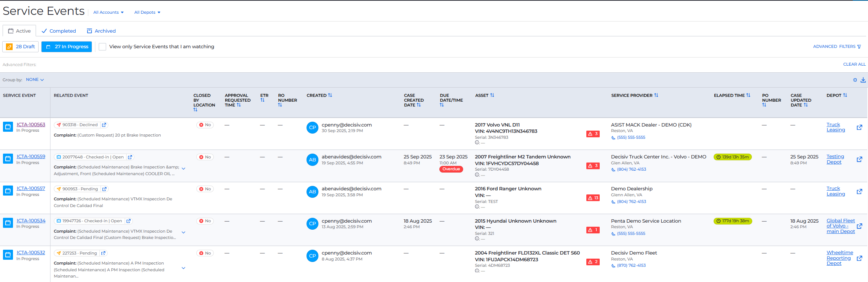Open Testing Depot link

(x=835, y=159)
